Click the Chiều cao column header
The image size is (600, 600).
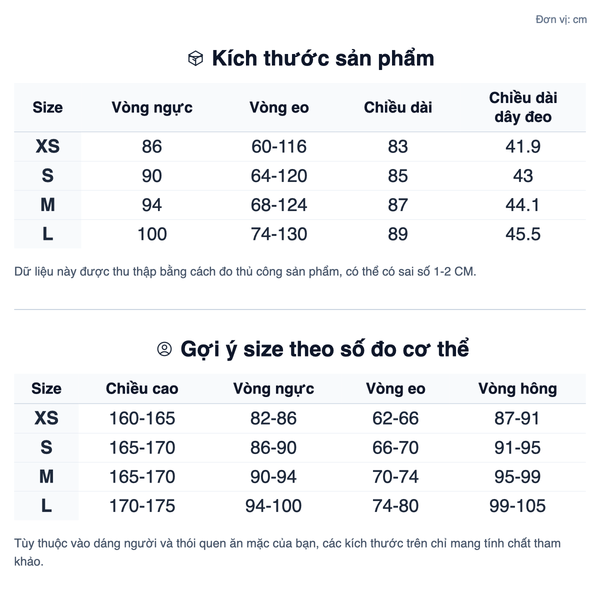pos(140,388)
